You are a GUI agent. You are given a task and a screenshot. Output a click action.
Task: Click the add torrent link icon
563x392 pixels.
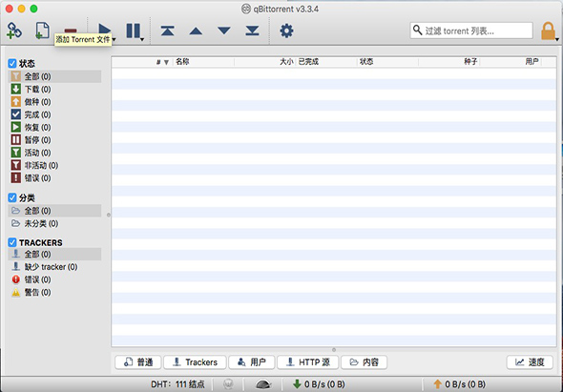[x=14, y=31]
